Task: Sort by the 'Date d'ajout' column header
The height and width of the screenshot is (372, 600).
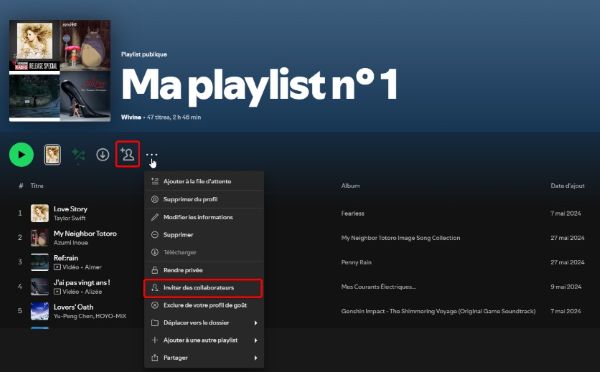Action: (567, 186)
